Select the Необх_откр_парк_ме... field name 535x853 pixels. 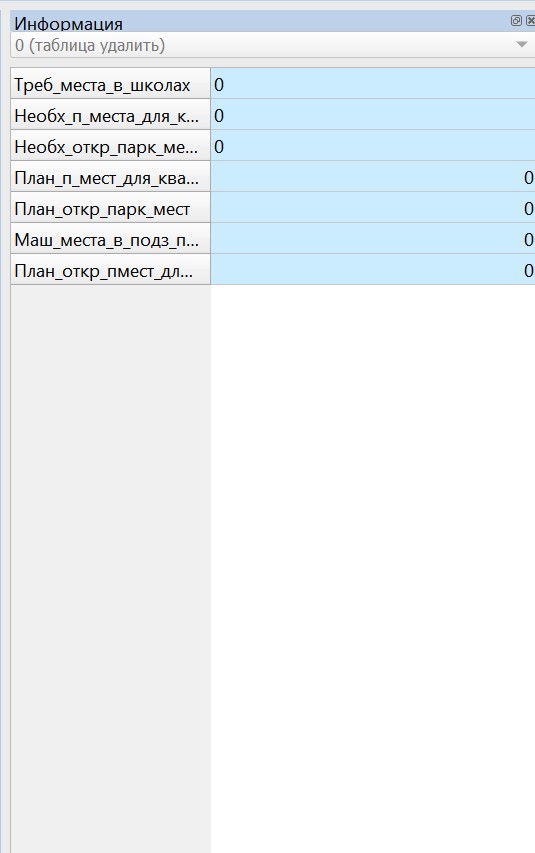[110, 146]
